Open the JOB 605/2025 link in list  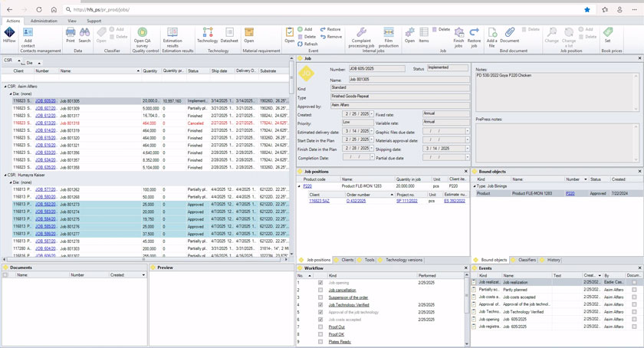click(45, 101)
